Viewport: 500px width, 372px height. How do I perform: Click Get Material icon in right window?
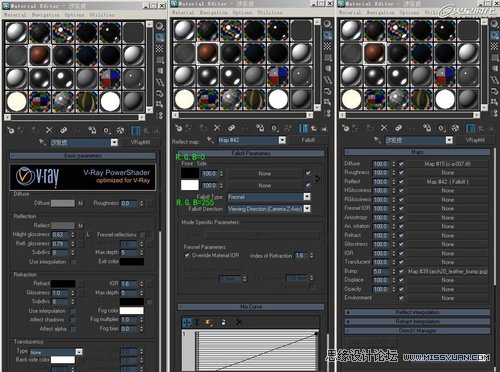click(x=345, y=128)
